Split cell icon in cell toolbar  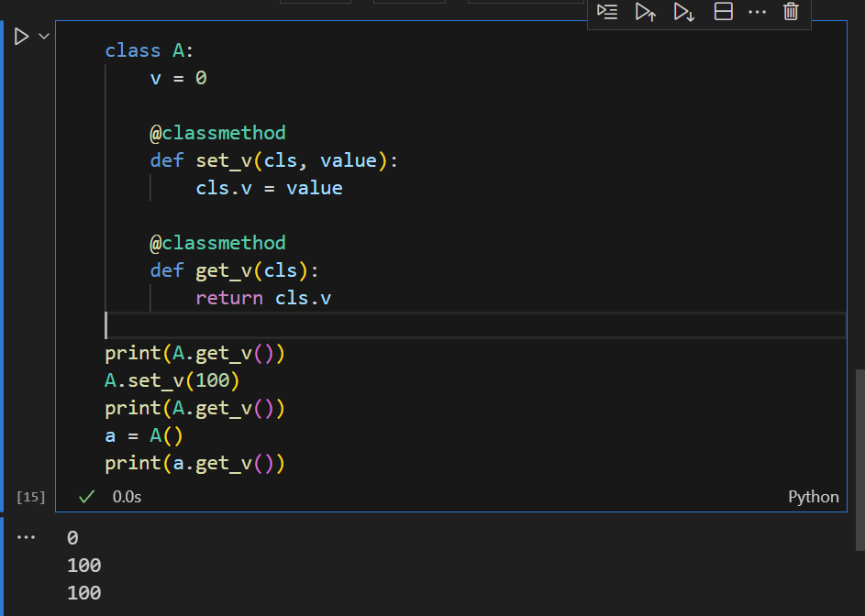click(723, 12)
